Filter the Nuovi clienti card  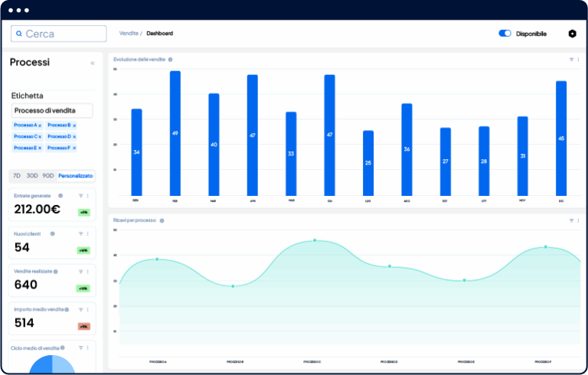coord(80,233)
